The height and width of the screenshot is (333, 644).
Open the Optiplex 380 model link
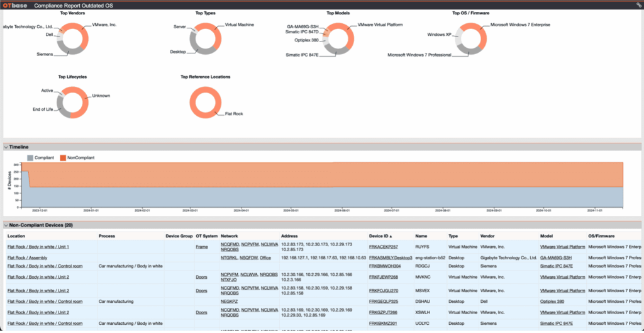click(553, 302)
